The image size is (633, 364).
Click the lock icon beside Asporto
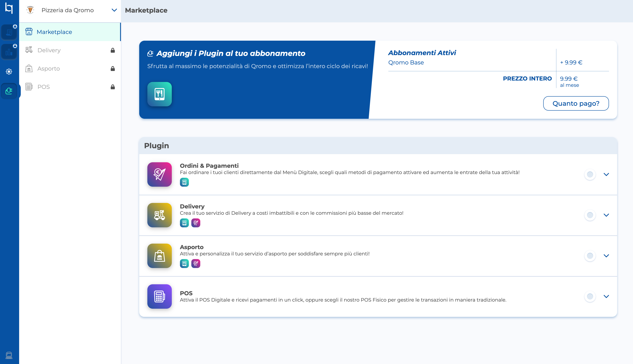click(x=113, y=69)
